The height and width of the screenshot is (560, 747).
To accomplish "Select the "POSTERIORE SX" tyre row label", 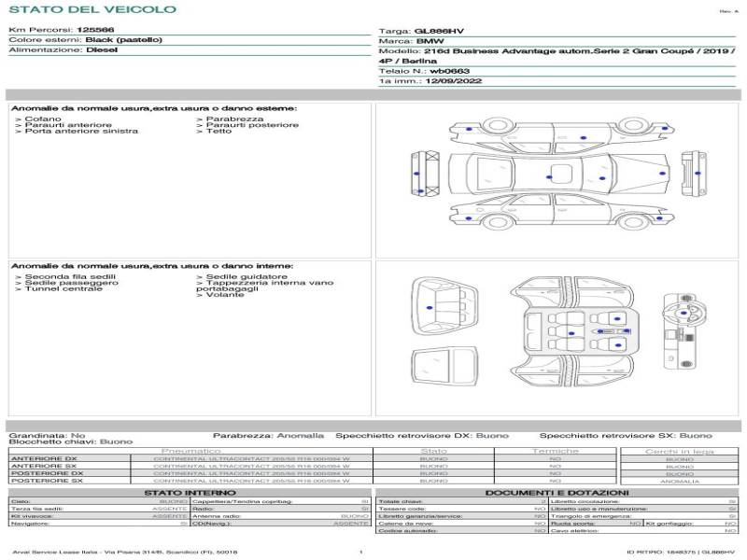I will tap(48, 481).
